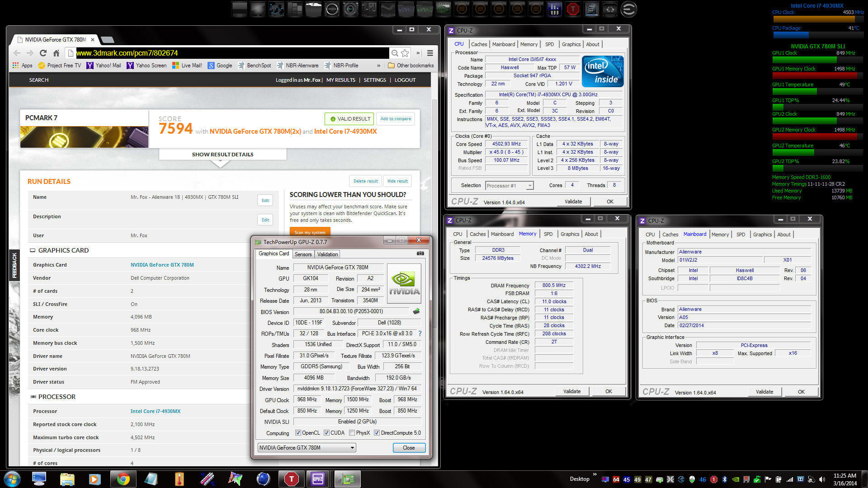868x488 pixels.
Task: Open the GPU selection dropdown in GPU-Z
Action: [307, 448]
